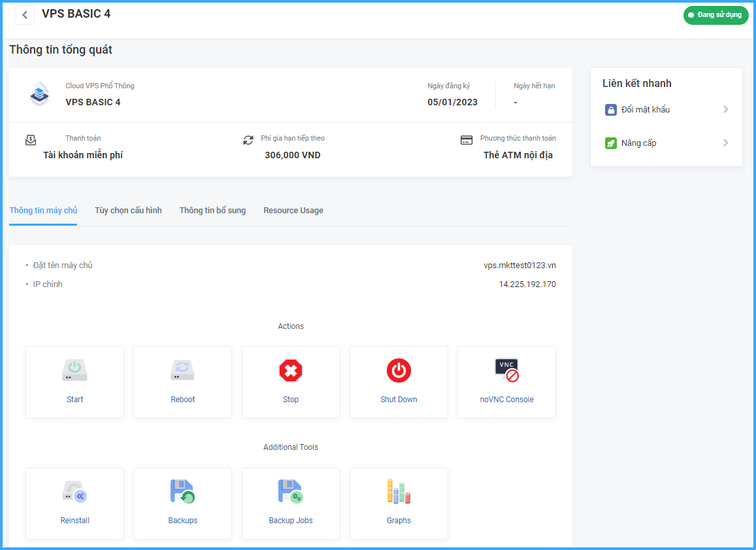The height and width of the screenshot is (550, 756).
Task: Click the Backups tool label
Action: 183,521
